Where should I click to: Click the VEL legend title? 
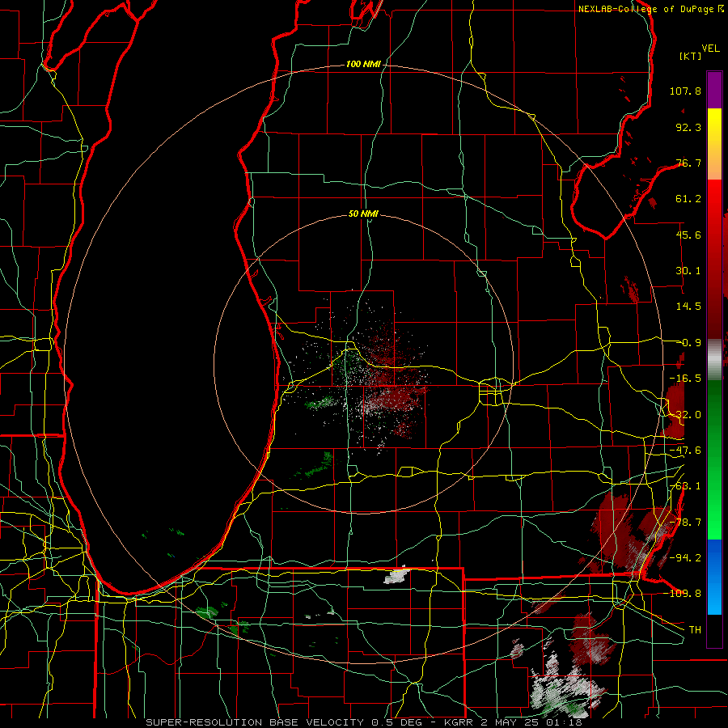710,49
